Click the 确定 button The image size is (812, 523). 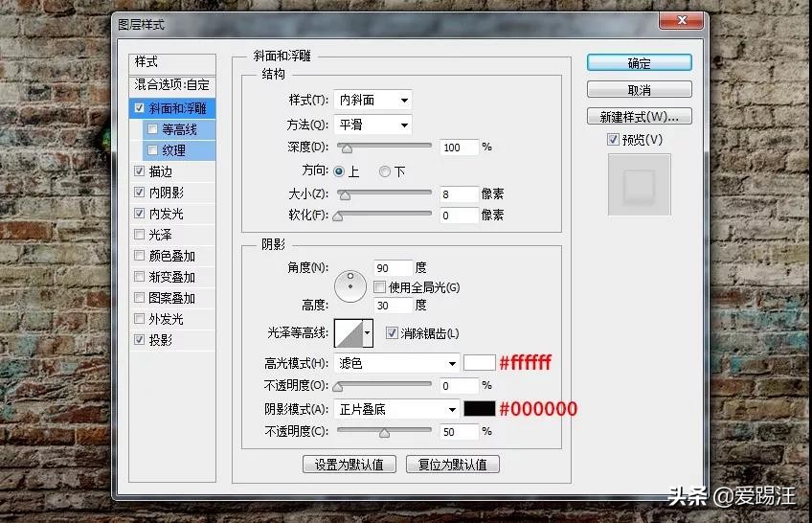click(x=639, y=63)
